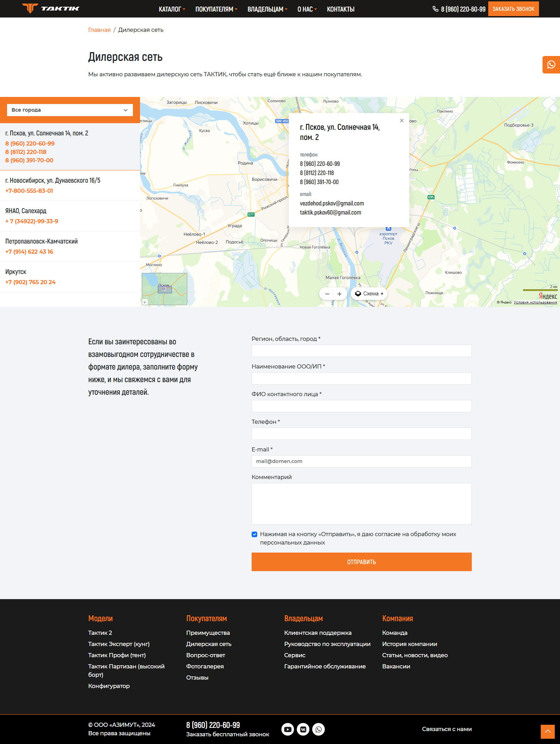Open footer link Тактик 2
560x744 pixels.
pos(100,633)
